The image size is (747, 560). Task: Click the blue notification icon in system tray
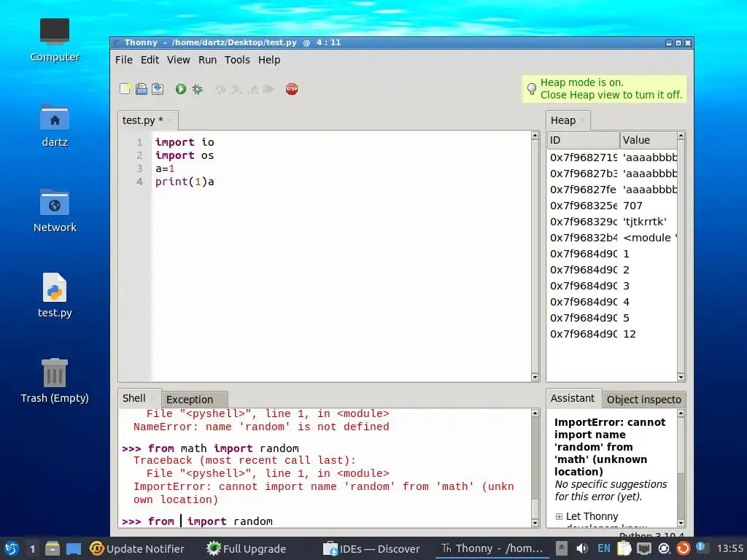click(x=701, y=548)
